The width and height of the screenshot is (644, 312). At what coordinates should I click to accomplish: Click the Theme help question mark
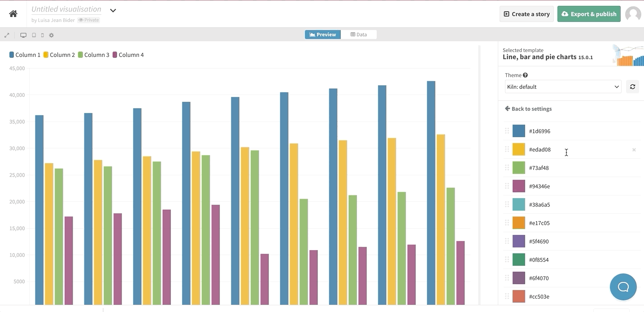click(525, 75)
